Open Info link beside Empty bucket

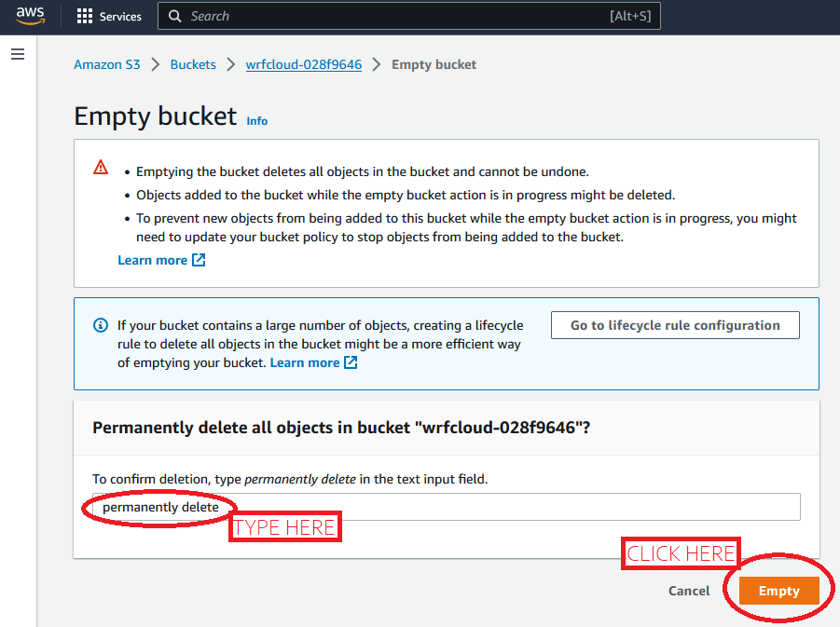tap(256, 121)
